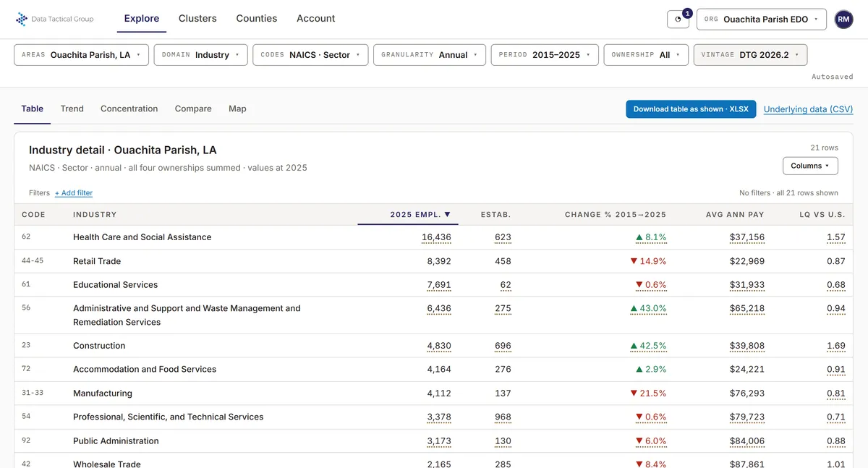The height and width of the screenshot is (468, 868).
Task: Click the ▲ 43.0% change value
Action: pyautogui.click(x=648, y=308)
